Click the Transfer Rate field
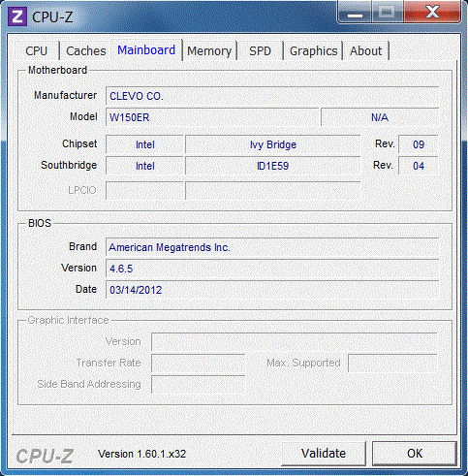Screen dimensions: 468x476 coord(199,363)
